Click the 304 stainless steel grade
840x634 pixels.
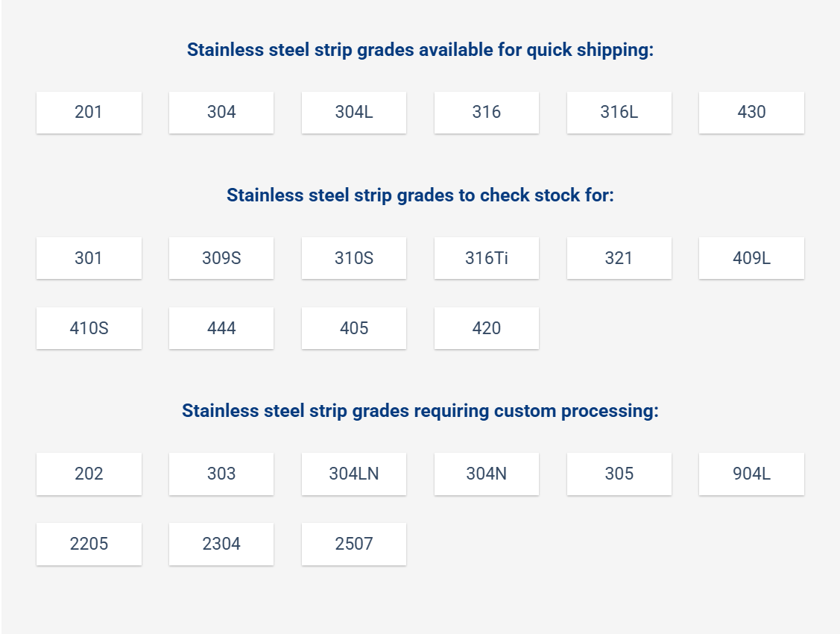[x=221, y=113]
